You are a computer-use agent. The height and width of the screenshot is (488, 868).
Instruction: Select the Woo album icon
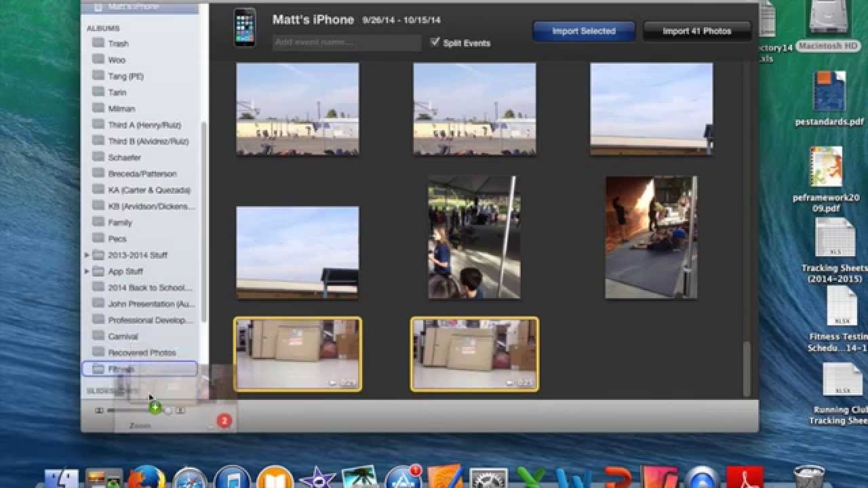pyautogui.click(x=98, y=60)
